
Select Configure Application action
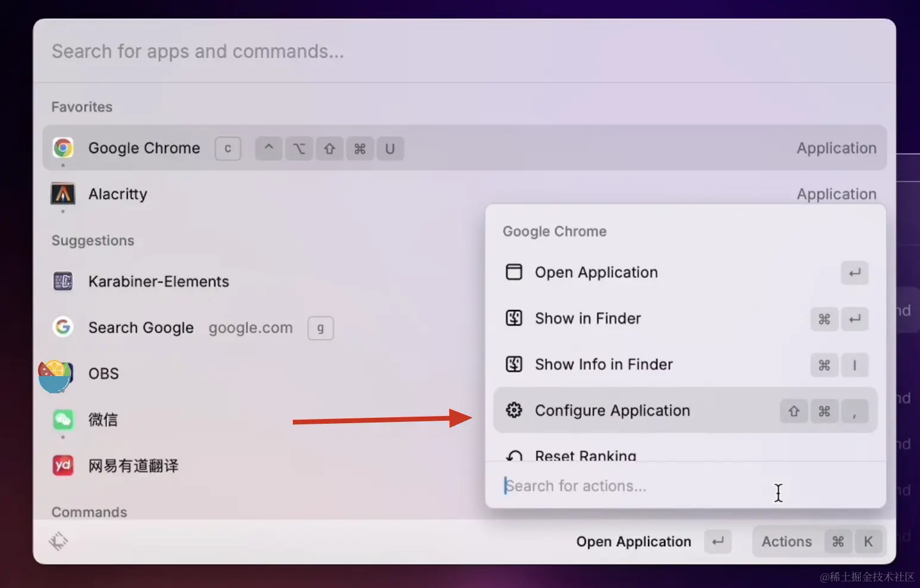coord(686,410)
